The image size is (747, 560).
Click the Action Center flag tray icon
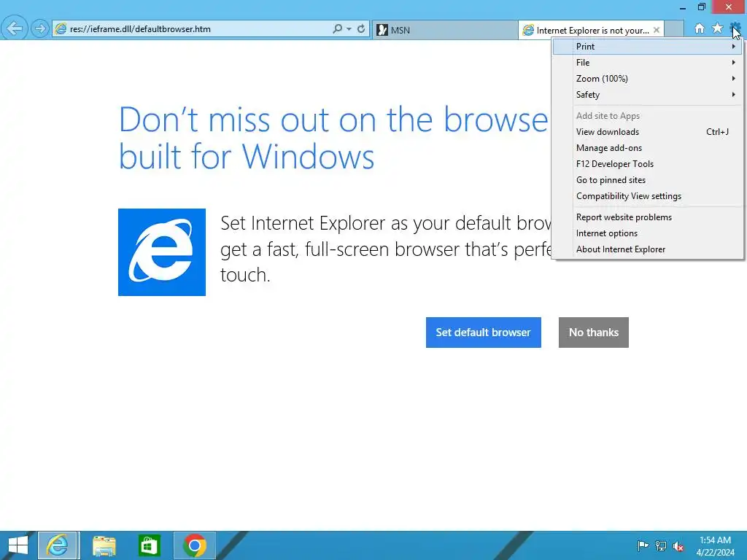click(643, 545)
